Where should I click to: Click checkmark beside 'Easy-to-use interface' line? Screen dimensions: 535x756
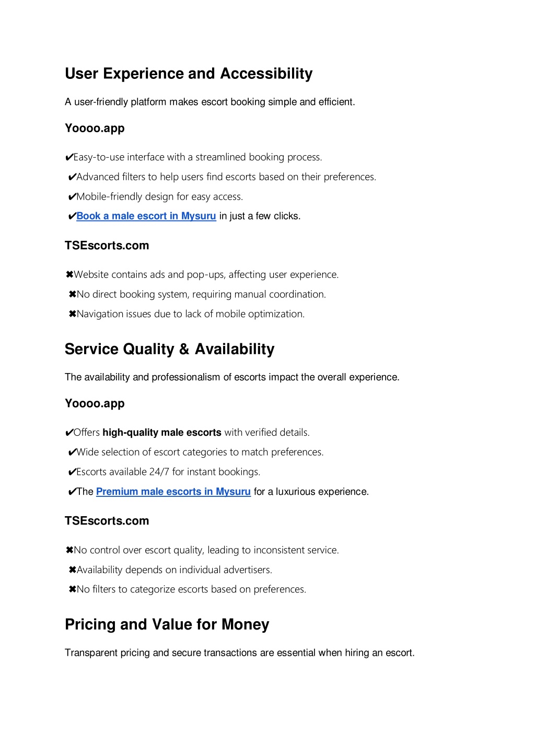coord(69,157)
